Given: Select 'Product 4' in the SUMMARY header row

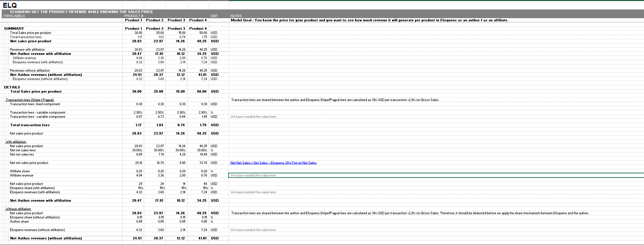Looking at the screenshot, I should [x=198, y=29].
